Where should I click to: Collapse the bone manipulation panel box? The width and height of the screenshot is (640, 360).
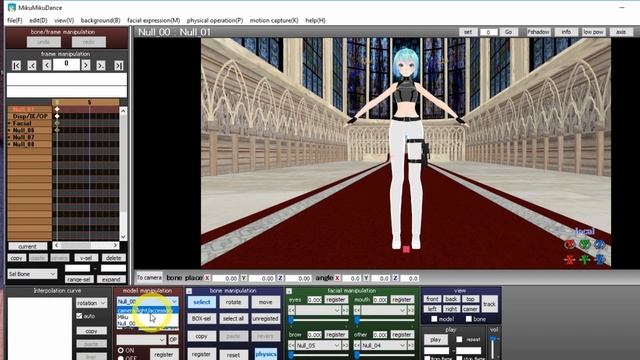coord(189,291)
